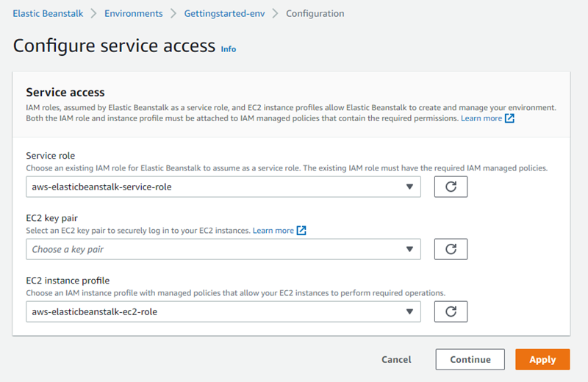Open Learn more link in Service access description
588x382 pixels.
pos(481,118)
